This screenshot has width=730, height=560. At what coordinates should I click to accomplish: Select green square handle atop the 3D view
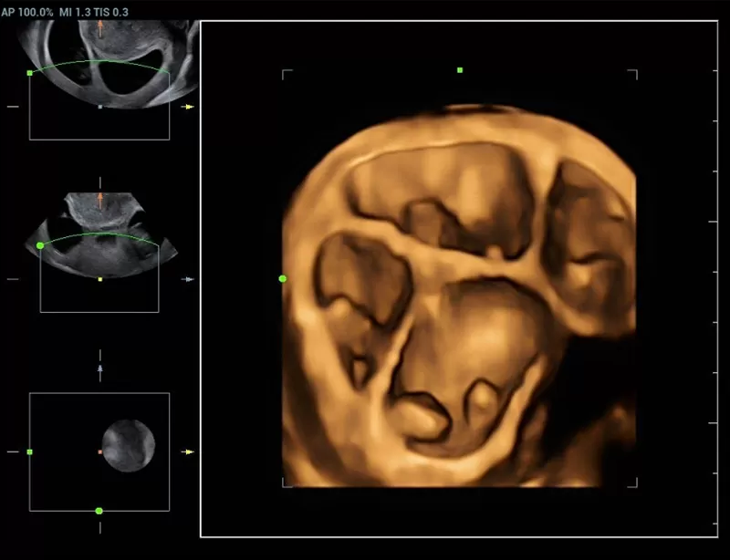point(460,69)
